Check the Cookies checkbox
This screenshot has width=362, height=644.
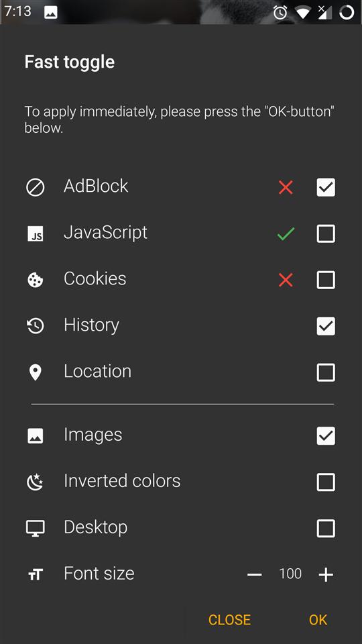click(x=326, y=280)
